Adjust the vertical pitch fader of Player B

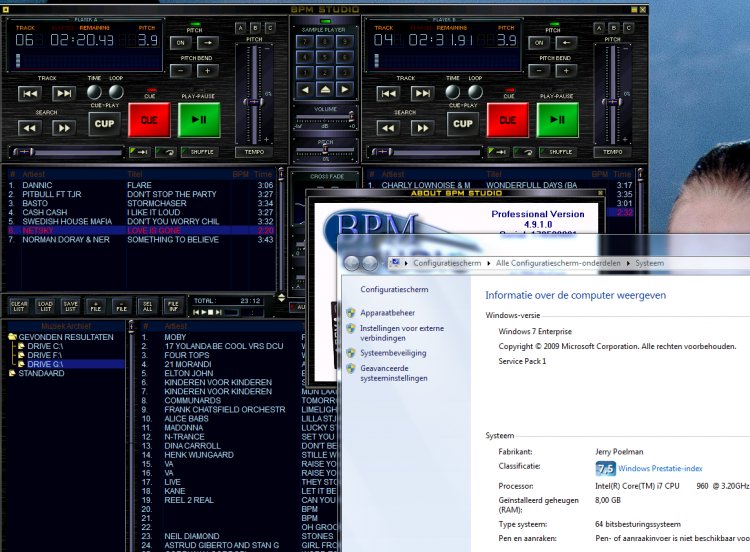point(612,102)
